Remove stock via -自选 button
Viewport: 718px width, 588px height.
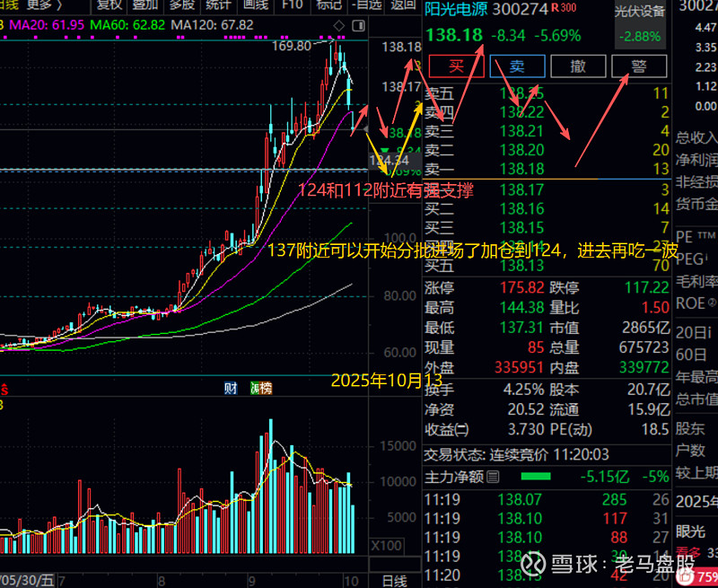[366, 4]
